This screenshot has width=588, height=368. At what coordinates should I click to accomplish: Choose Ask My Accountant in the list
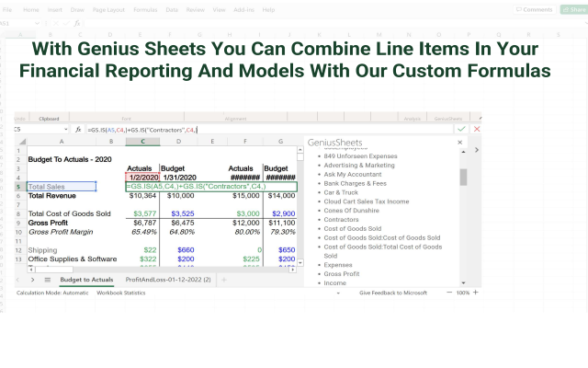[x=353, y=175]
